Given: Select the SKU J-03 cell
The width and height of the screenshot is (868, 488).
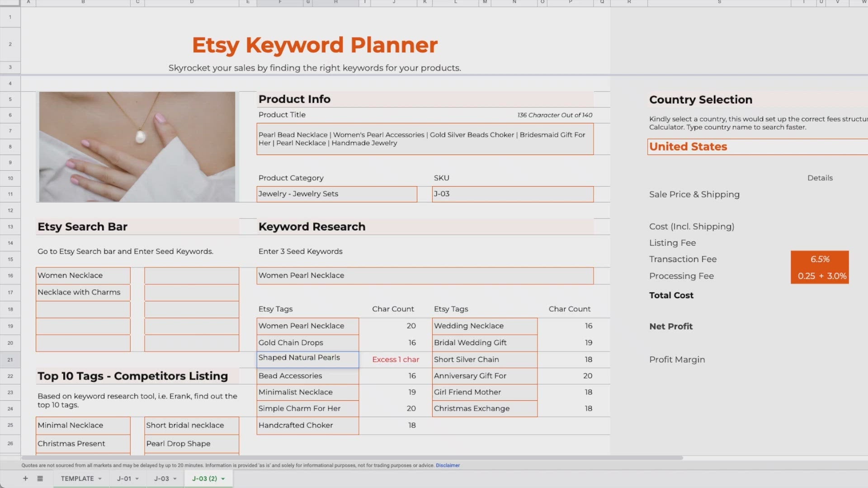Looking at the screenshot, I should coord(512,194).
